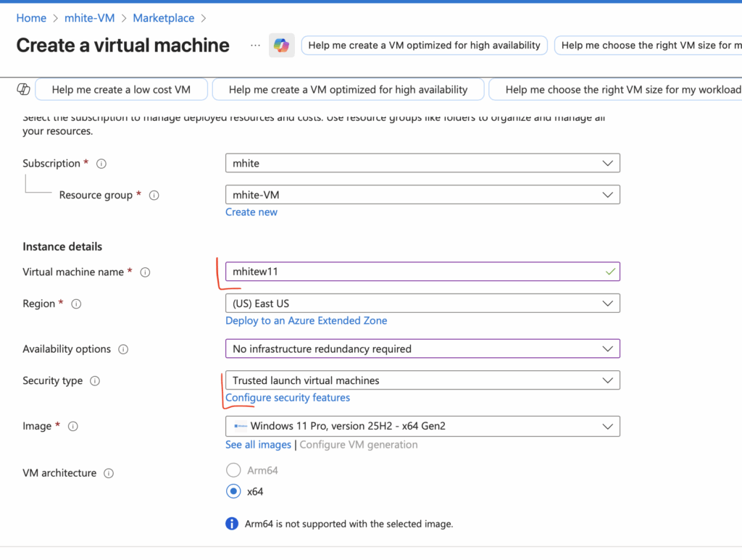Click the info icon beside Virtual machine name
The width and height of the screenshot is (742, 560).
tap(145, 272)
